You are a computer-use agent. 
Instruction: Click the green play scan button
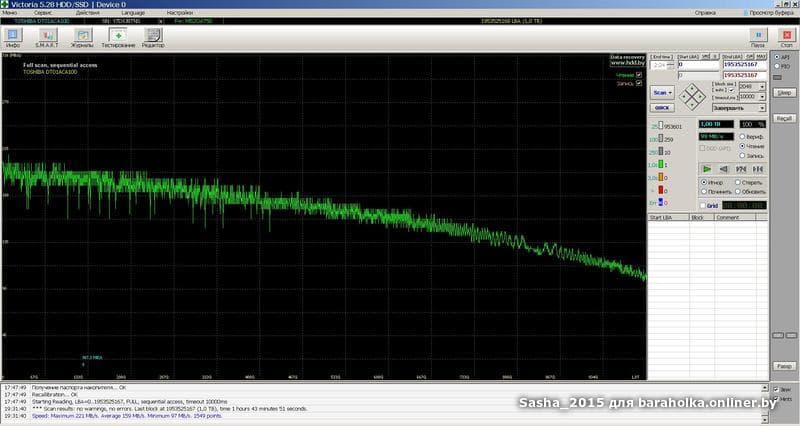pos(707,169)
